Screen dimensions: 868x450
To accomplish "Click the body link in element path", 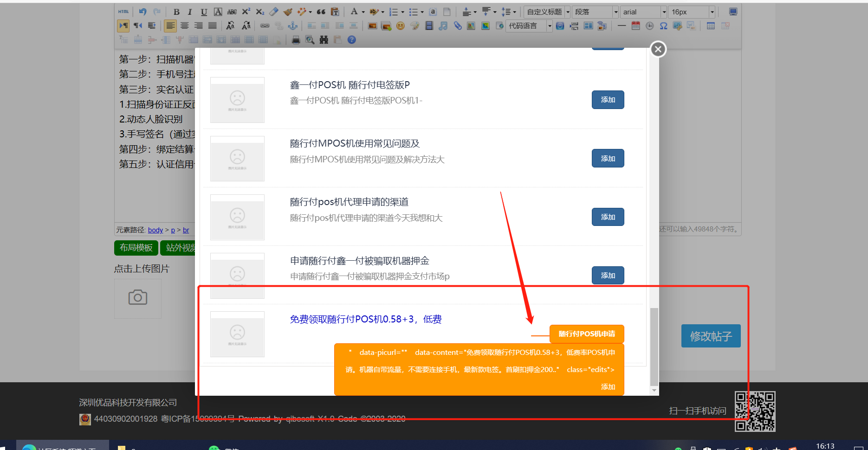I will (x=155, y=230).
